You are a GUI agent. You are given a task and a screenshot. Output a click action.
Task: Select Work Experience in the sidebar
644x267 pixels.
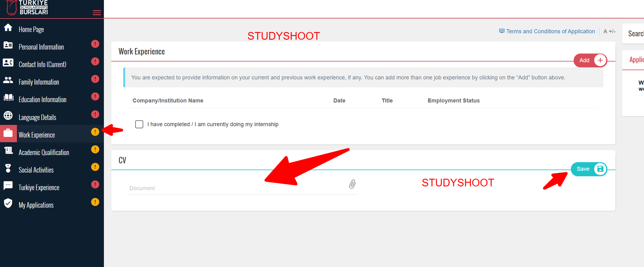click(37, 135)
